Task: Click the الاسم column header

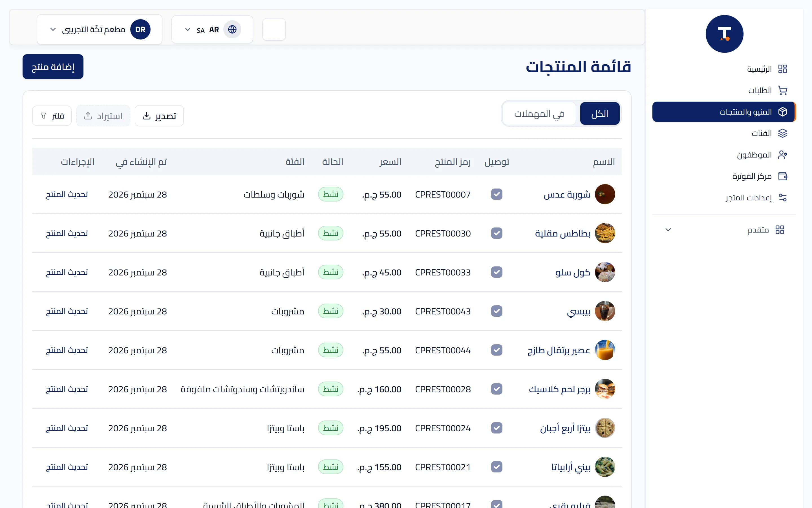Action: click(604, 162)
